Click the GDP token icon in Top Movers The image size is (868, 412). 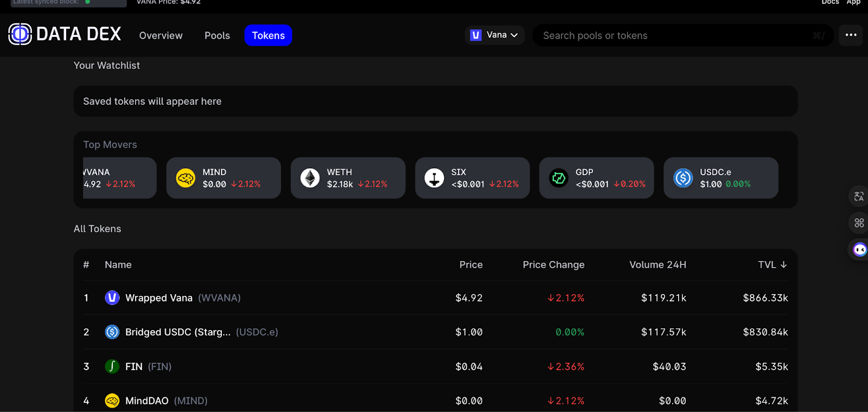[x=558, y=178]
